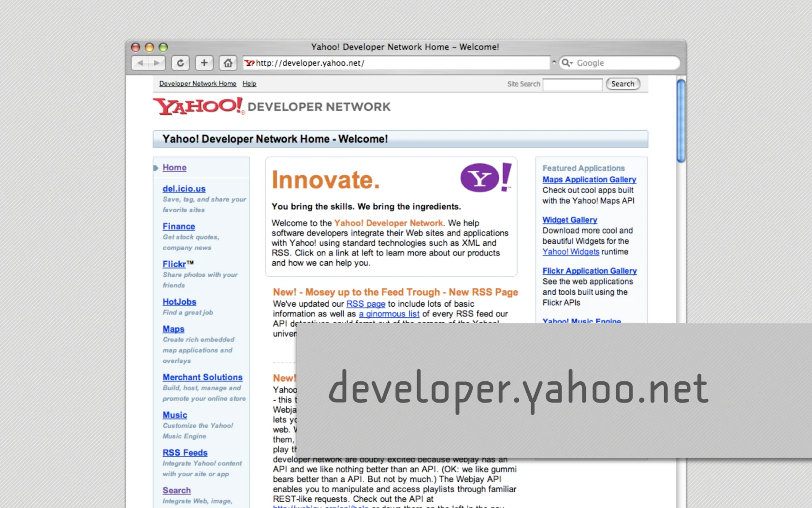This screenshot has height=508, width=812.
Task: Open the Finance sidebar link
Action: point(179,226)
